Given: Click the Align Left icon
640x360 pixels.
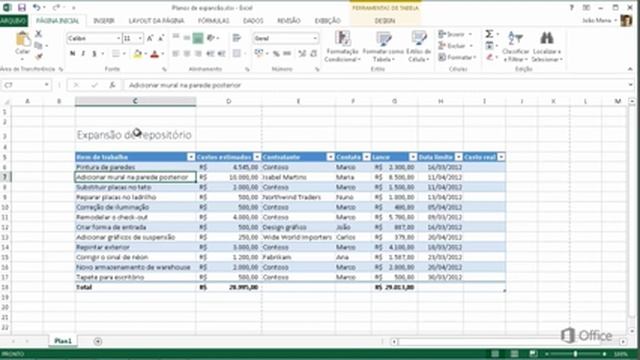Looking at the screenshot, I should (x=176, y=53).
